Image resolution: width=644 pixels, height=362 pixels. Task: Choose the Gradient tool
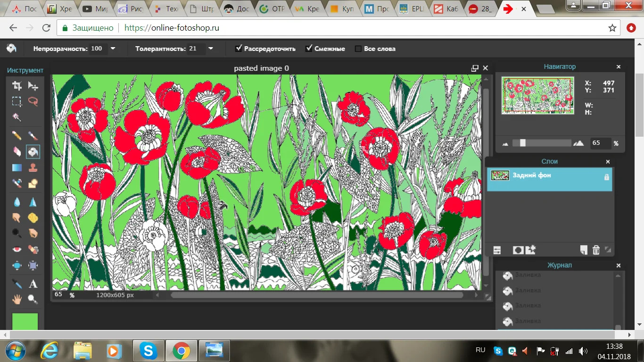[17, 167]
